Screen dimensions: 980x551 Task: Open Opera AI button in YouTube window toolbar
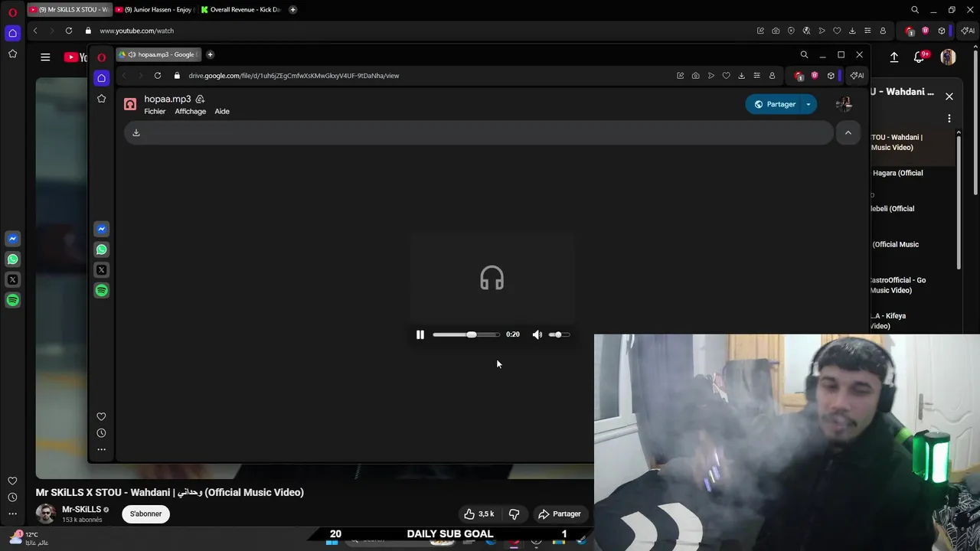968,31
